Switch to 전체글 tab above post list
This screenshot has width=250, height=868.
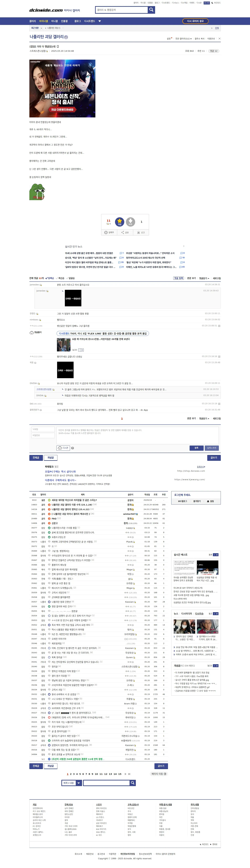click(36, 458)
